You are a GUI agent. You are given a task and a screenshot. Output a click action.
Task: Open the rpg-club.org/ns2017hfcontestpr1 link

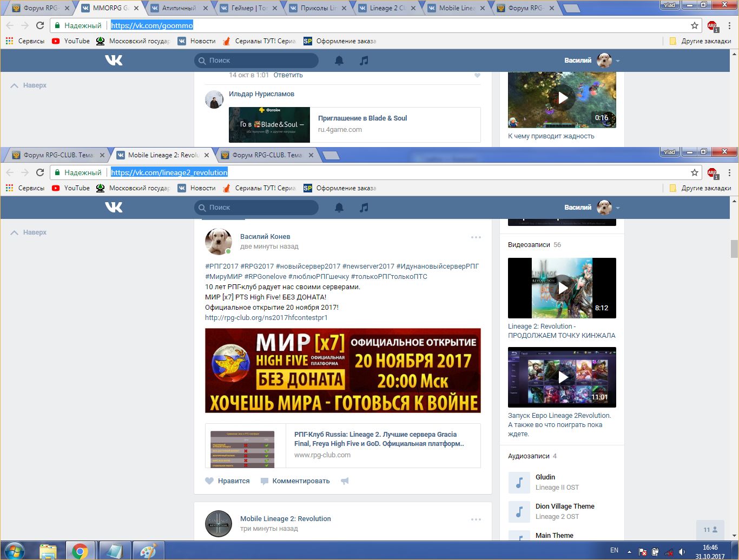266,317
